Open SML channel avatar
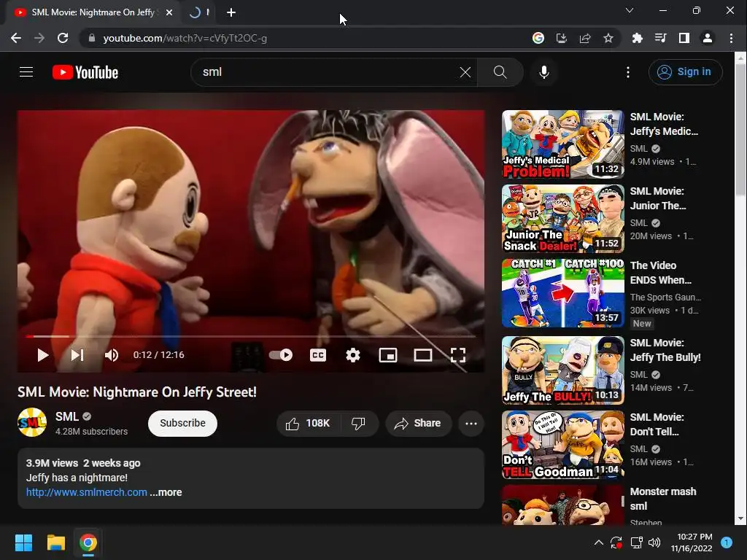 coord(32,422)
